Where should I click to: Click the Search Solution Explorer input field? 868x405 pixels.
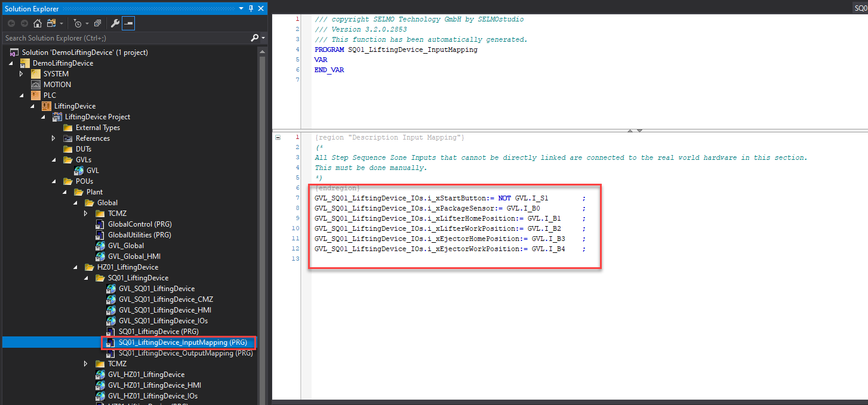point(125,38)
